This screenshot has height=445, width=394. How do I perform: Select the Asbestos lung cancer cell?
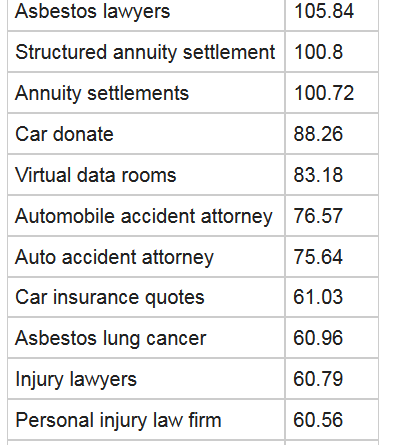(146, 338)
